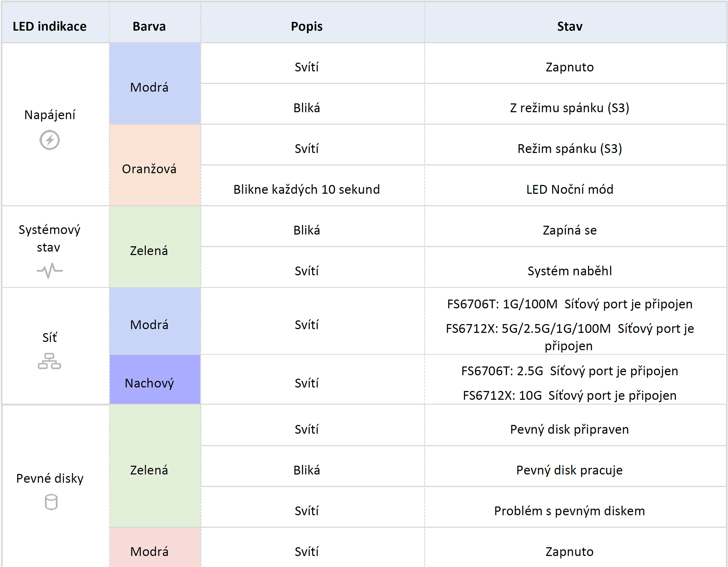Select the "Zapíná se" status cell
This screenshot has width=728, height=567.
pyautogui.click(x=570, y=230)
